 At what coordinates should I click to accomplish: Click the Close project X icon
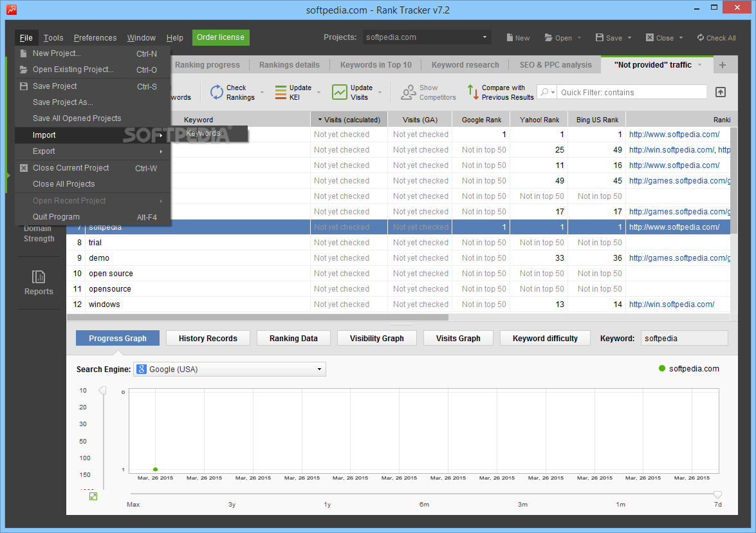[x=650, y=37]
